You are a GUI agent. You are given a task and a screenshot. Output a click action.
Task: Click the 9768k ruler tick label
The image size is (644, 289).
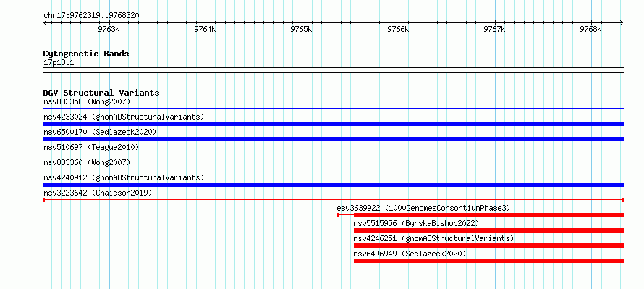pyautogui.click(x=590, y=29)
